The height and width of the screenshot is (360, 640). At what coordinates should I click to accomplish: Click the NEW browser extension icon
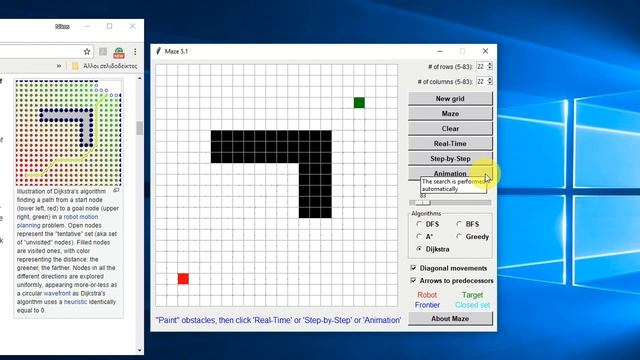tap(119, 52)
